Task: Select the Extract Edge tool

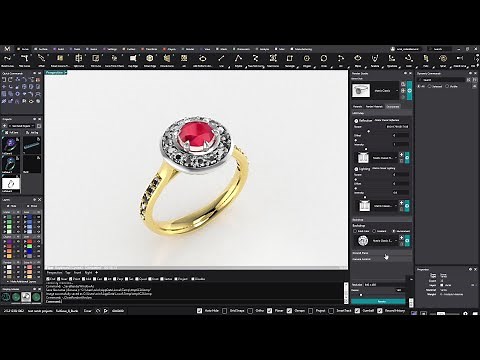Action: pos(150,60)
